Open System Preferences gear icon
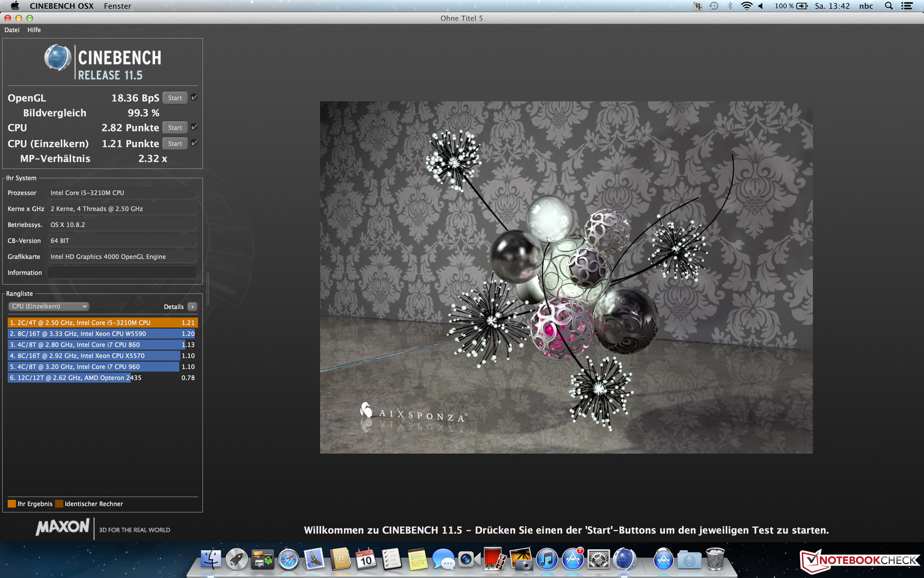The image size is (924, 578). (x=599, y=560)
